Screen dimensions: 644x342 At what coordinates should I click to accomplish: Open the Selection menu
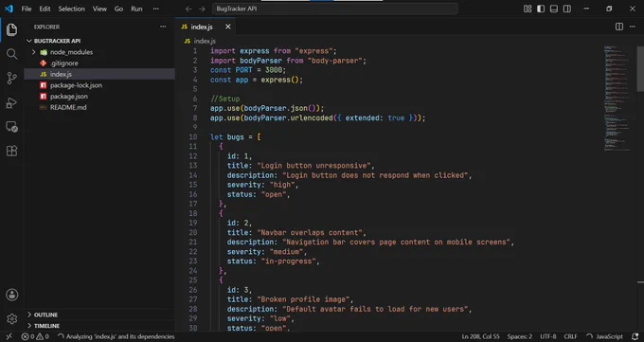click(71, 9)
